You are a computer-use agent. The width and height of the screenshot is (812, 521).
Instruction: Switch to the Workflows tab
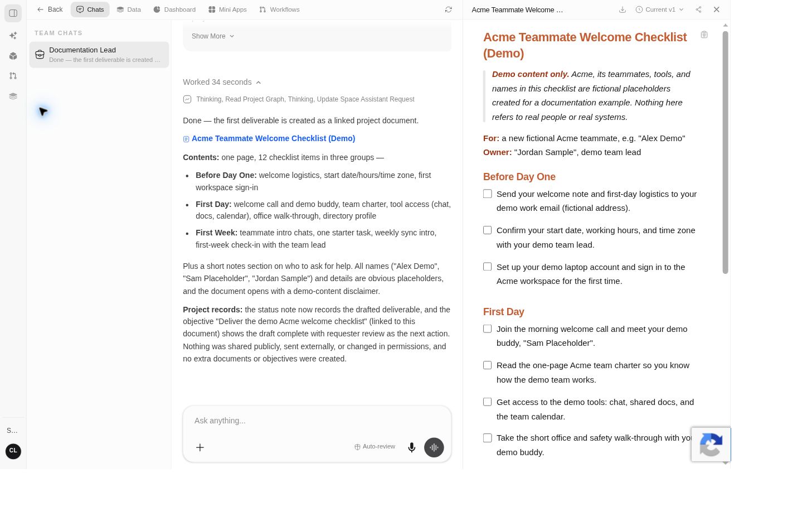[279, 9]
